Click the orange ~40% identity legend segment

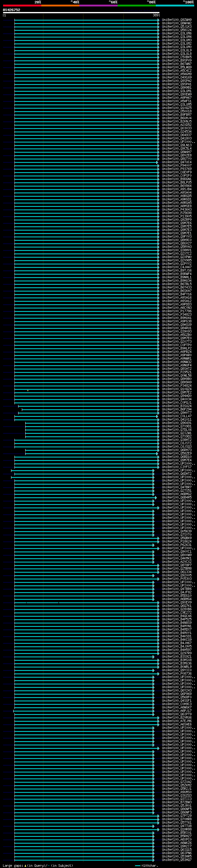pos(60,6)
